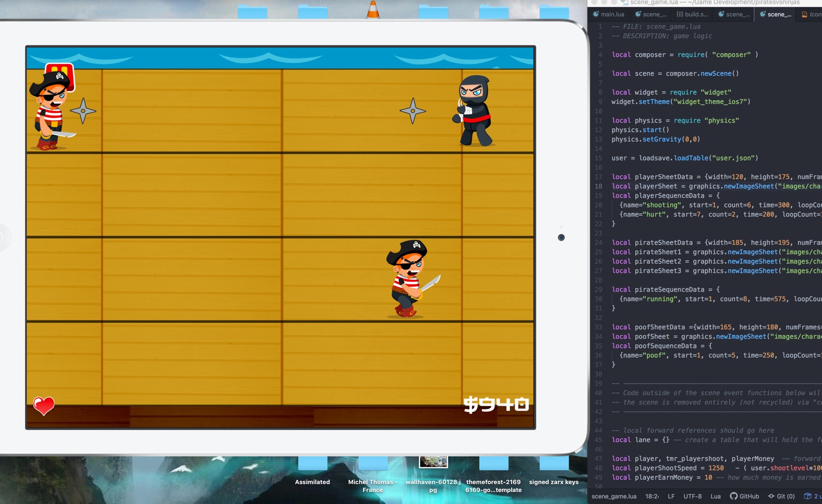
Task: Click the 'DESCRIPTION: game logic' comment line
Action: pos(662,36)
